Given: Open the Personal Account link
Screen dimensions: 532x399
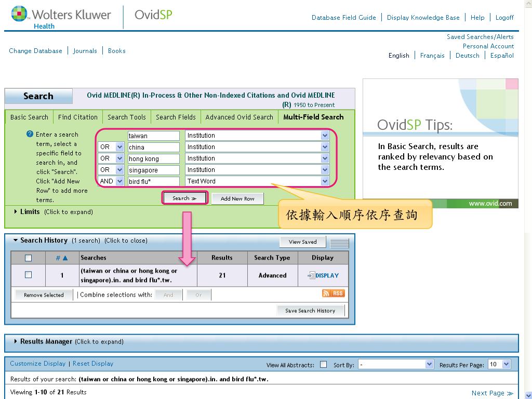Looking at the screenshot, I should pos(488,46).
